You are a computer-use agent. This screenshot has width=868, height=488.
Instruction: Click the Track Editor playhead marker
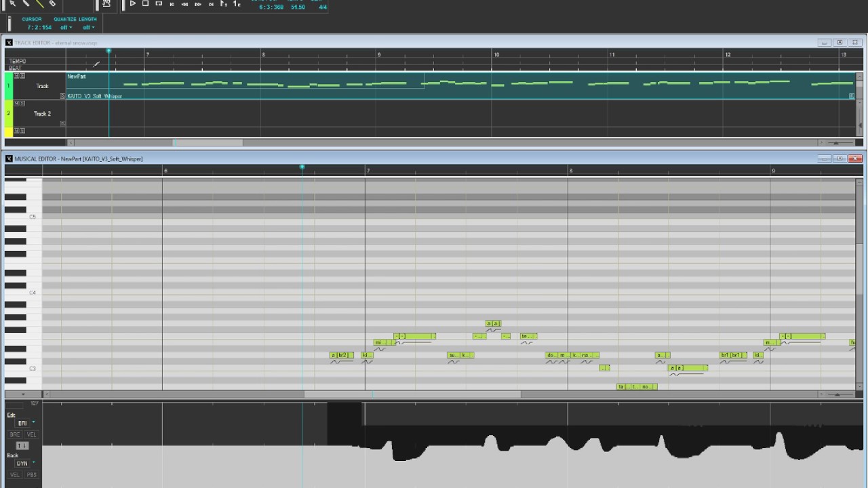point(108,51)
